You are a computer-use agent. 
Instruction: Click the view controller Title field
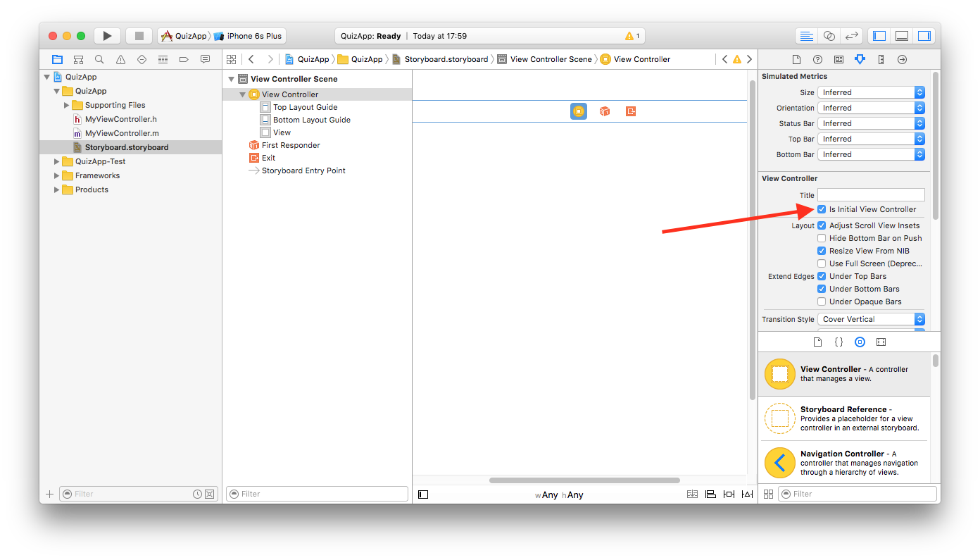coord(871,195)
